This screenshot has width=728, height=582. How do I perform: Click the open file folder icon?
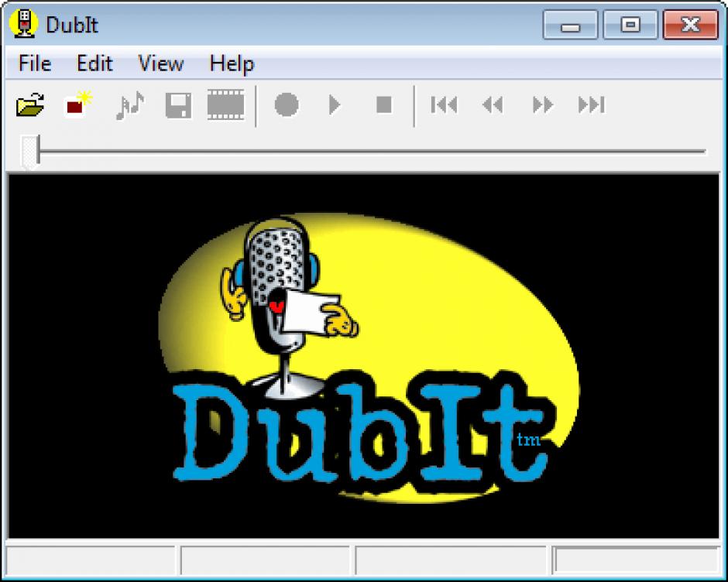click(x=30, y=105)
